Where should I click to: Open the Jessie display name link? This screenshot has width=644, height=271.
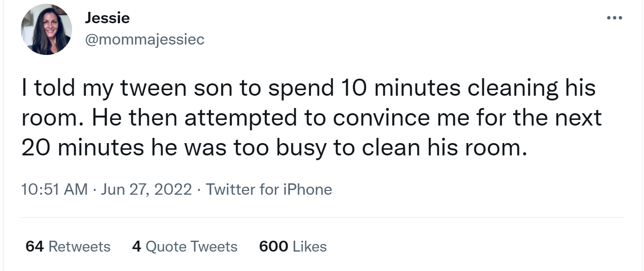tap(107, 18)
